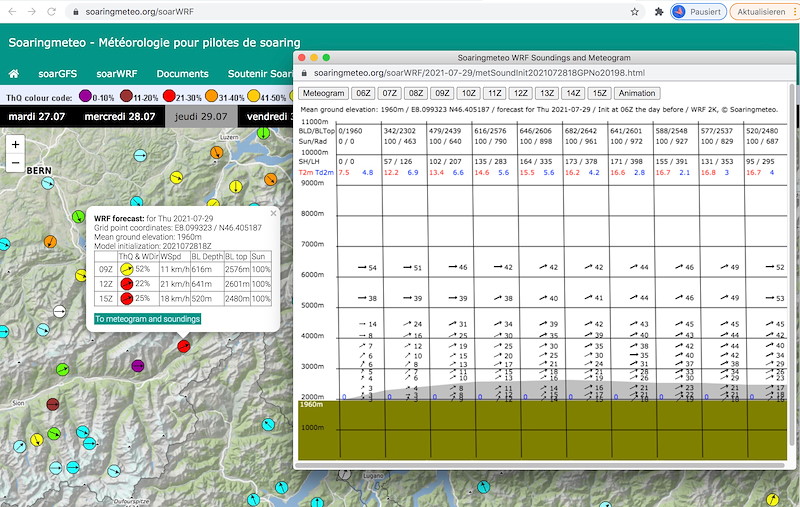Click green forecast marker at map top
Screen dimensions: 800x507
[x=263, y=133]
